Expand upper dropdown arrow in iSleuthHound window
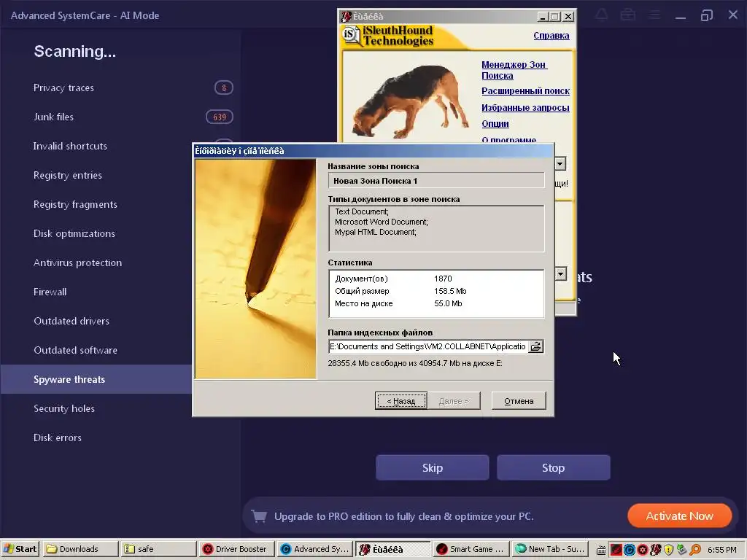This screenshot has height=560, width=747. point(560,164)
